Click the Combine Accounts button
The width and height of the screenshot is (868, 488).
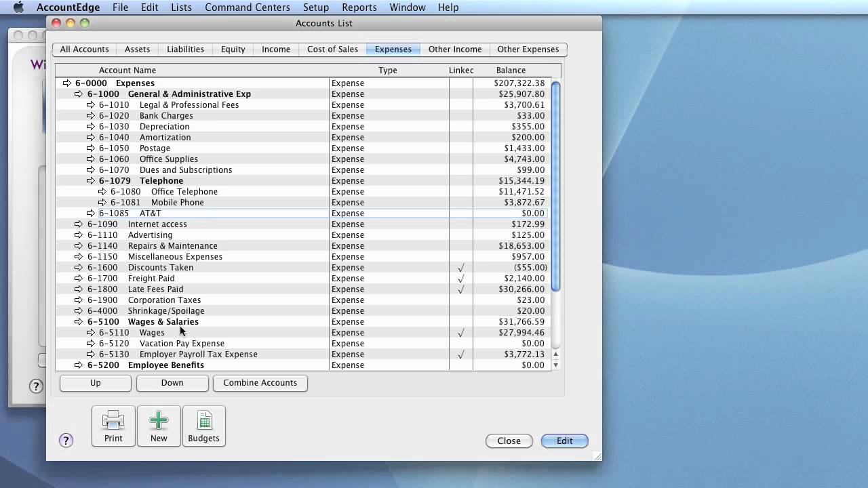[x=260, y=383]
